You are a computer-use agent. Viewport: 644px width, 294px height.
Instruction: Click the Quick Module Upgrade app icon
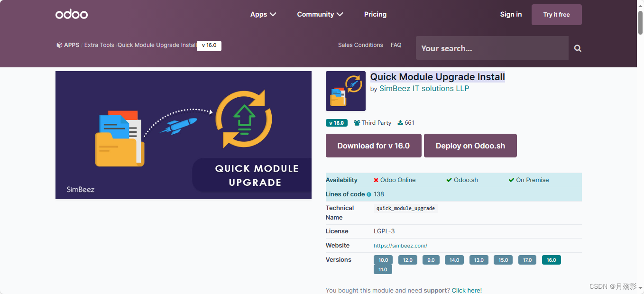point(345,91)
